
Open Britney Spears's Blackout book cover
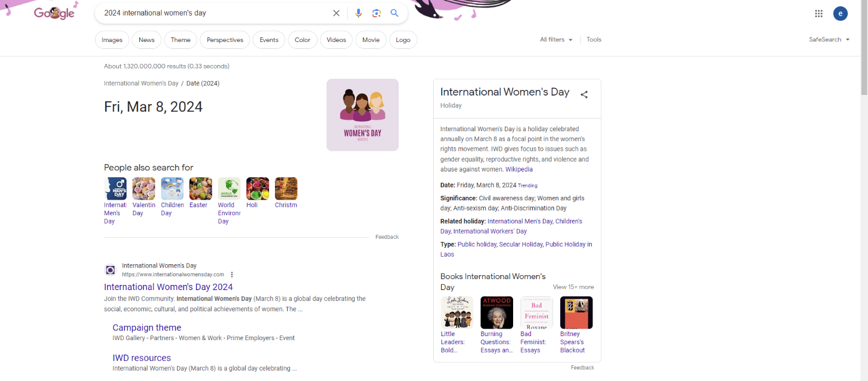coord(576,313)
